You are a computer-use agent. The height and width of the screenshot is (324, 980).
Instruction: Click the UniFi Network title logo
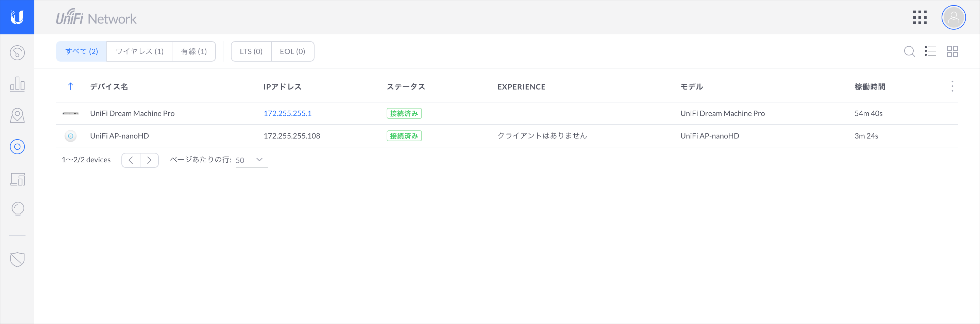(96, 17)
